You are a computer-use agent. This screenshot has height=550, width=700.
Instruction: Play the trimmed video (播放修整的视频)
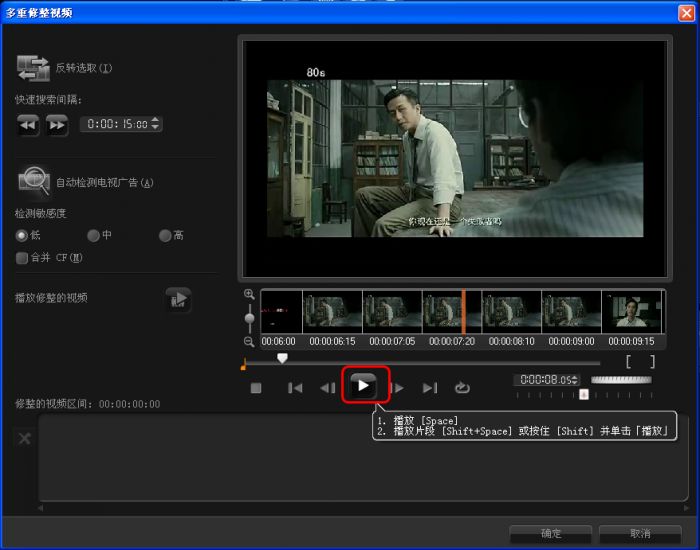(178, 299)
